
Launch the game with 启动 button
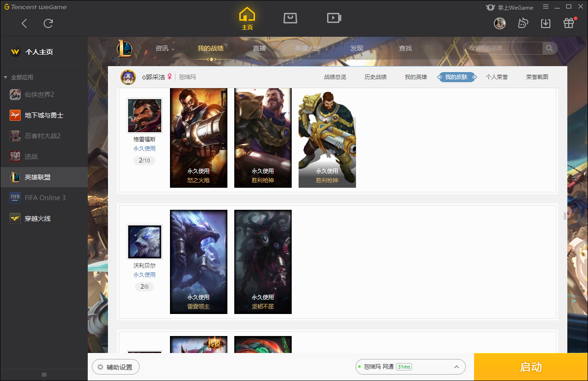[531, 367]
